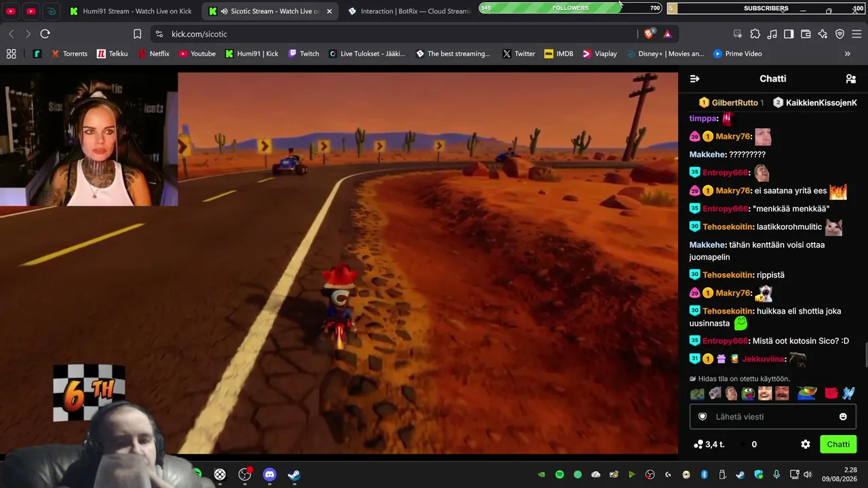Open the chat user list icon

pyautogui.click(x=851, y=79)
